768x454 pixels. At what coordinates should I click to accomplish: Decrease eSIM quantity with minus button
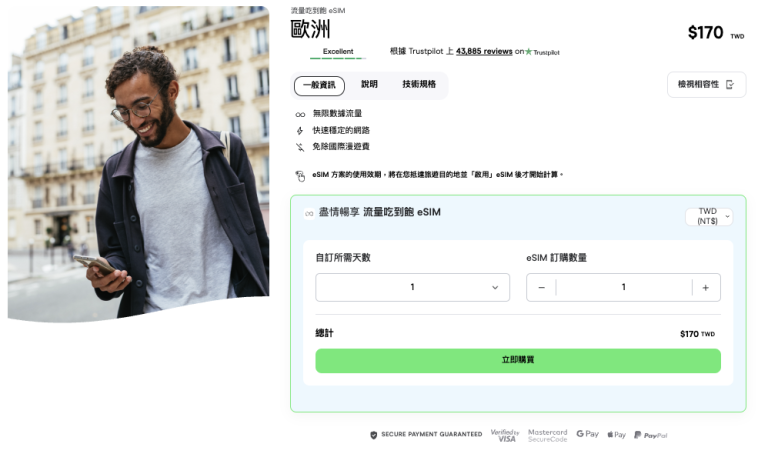[x=541, y=287]
